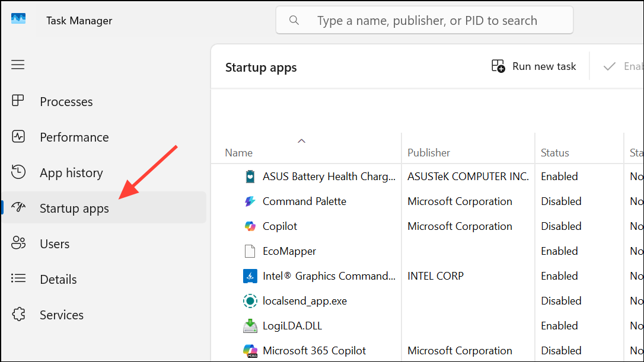Viewport: 644px width, 362px height.
Task: Open the App history section
Action: click(71, 172)
